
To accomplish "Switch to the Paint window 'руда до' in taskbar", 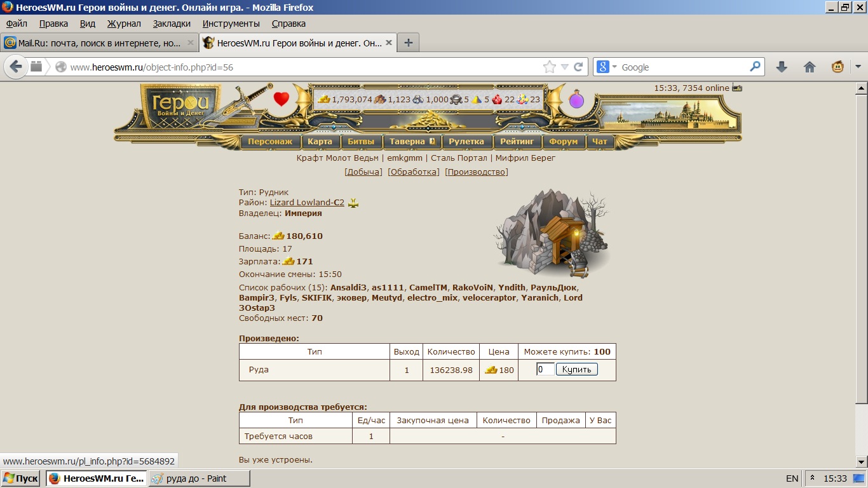I will tap(199, 478).
